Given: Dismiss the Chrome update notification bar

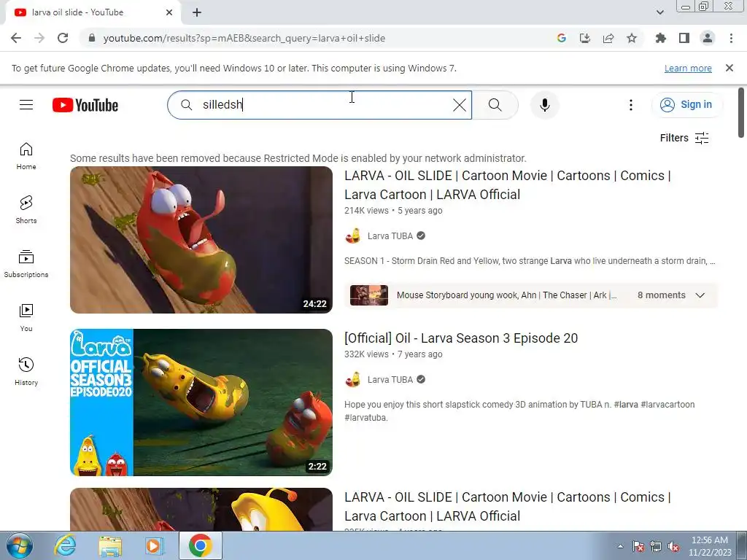Looking at the screenshot, I should tap(729, 68).
